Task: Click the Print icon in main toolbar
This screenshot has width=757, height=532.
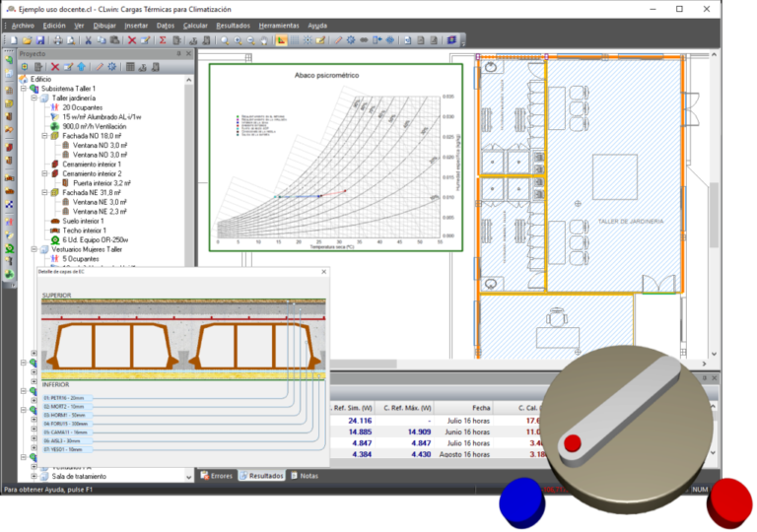Action: (x=57, y=40)
